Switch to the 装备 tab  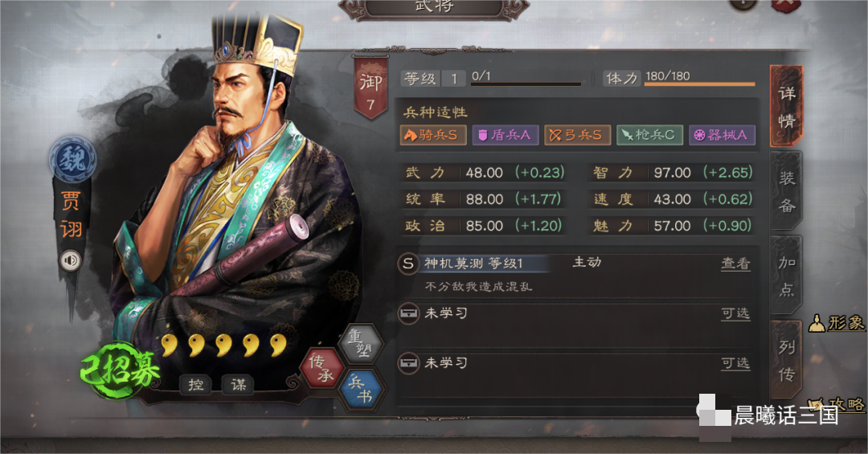pyautogui.click(x=787, y=191)
